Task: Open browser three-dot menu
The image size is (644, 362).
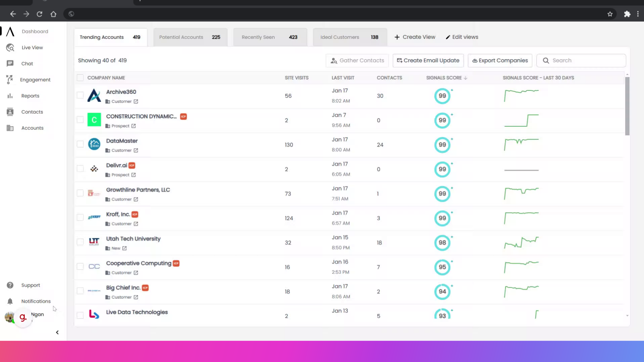Action: [638, 14]
